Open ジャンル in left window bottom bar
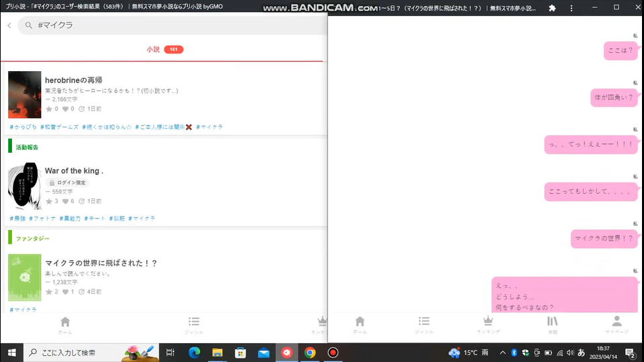This screenshot has height=362, width=644. point(194,326)
